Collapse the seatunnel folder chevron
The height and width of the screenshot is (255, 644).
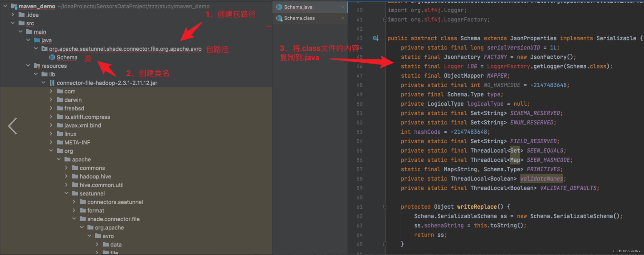pyautogui.click(x=66, y=193)
